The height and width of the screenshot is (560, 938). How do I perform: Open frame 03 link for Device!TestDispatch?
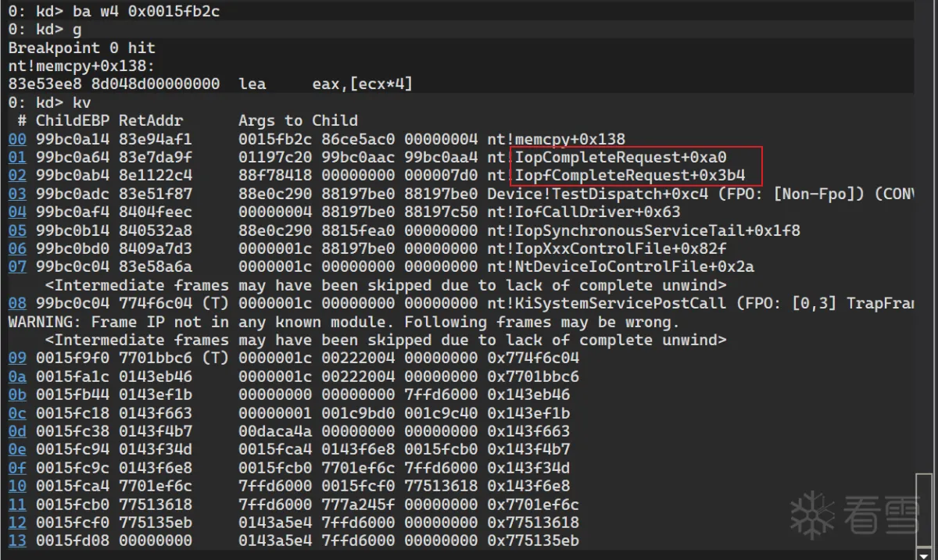(x=17, y=194)
